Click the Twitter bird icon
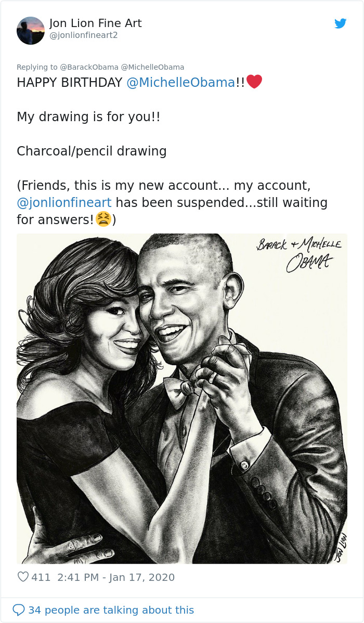 pyautogui.click(x=341, y=23)
